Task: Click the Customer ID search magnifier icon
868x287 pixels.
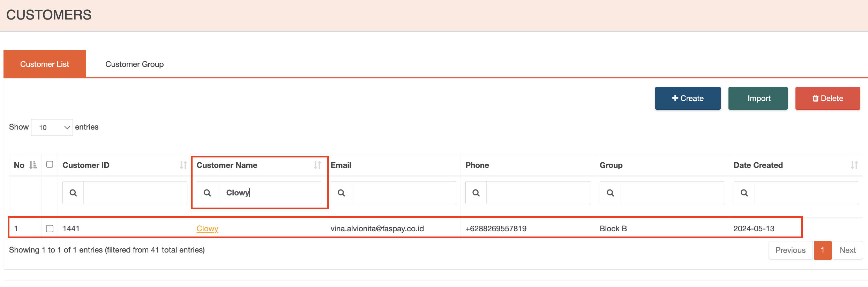Action: point(73,193)
